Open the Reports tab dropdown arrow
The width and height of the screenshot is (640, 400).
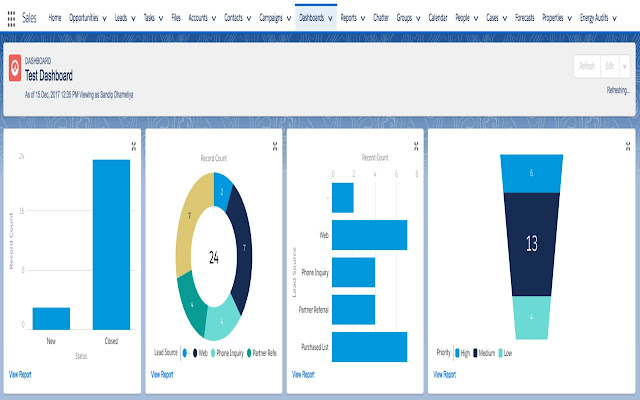362,18
